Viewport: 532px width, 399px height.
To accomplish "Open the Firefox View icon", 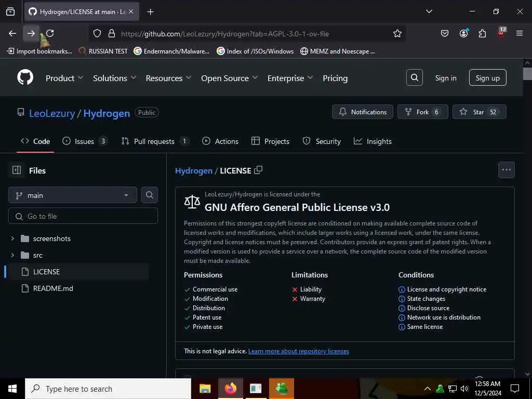I will coord(10,11).
